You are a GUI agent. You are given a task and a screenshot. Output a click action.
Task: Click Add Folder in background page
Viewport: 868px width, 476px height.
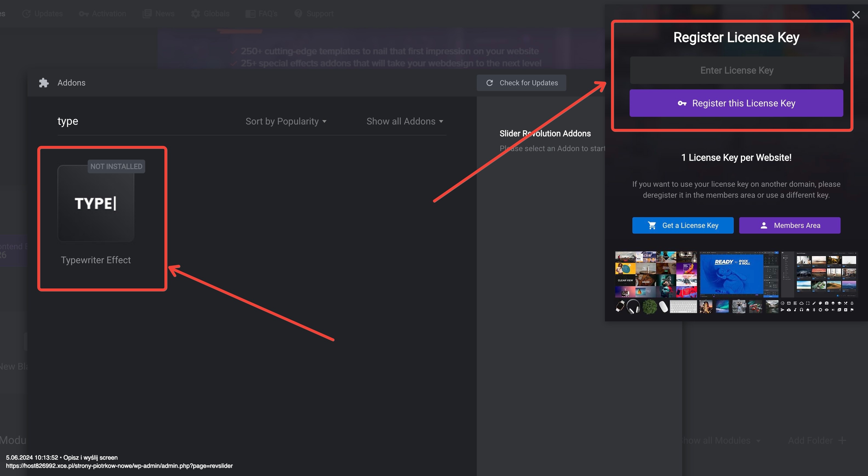click(817, 441)
